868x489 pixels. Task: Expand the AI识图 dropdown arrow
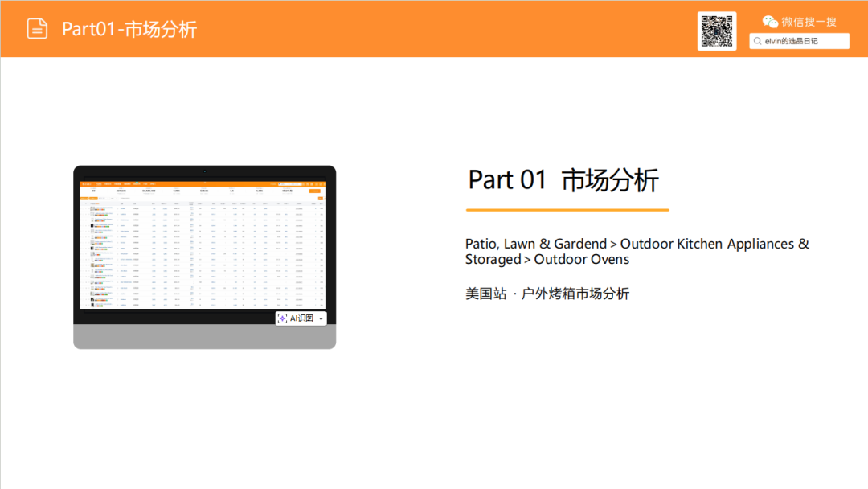click(x=321, y=319)
